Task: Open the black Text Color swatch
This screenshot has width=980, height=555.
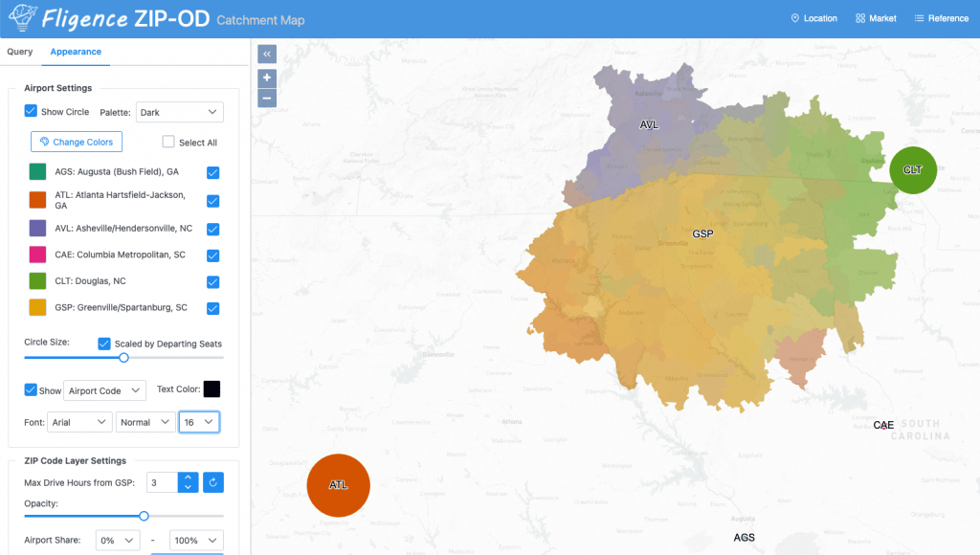Action: click(x=212, y=388)
